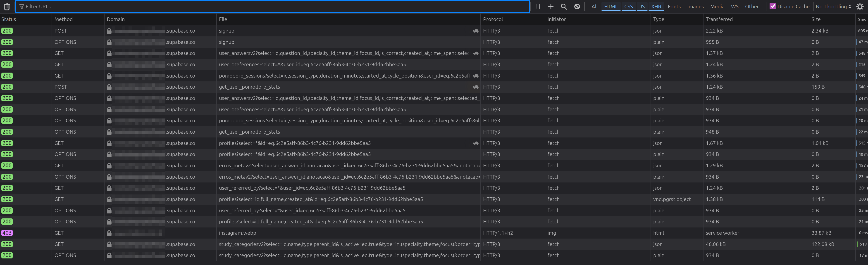
Task: Open request blocking circle-slash icon
Action: point(577,7)
